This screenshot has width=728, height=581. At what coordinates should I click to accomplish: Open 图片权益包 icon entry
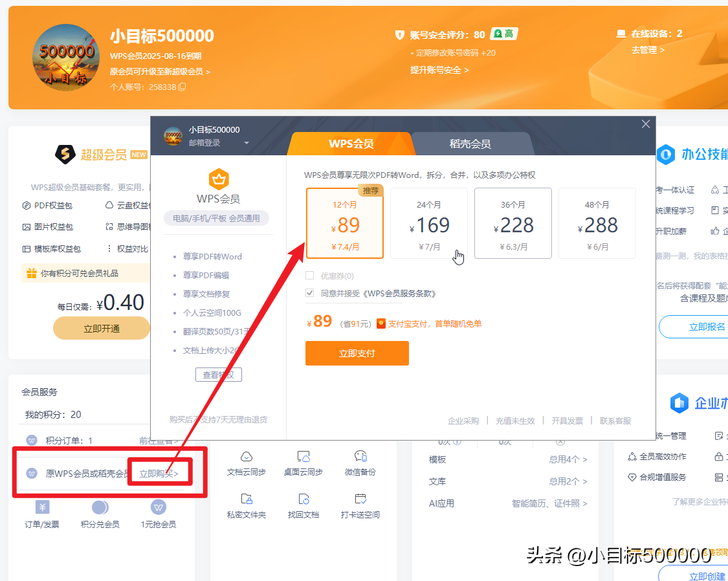(27, 227)
